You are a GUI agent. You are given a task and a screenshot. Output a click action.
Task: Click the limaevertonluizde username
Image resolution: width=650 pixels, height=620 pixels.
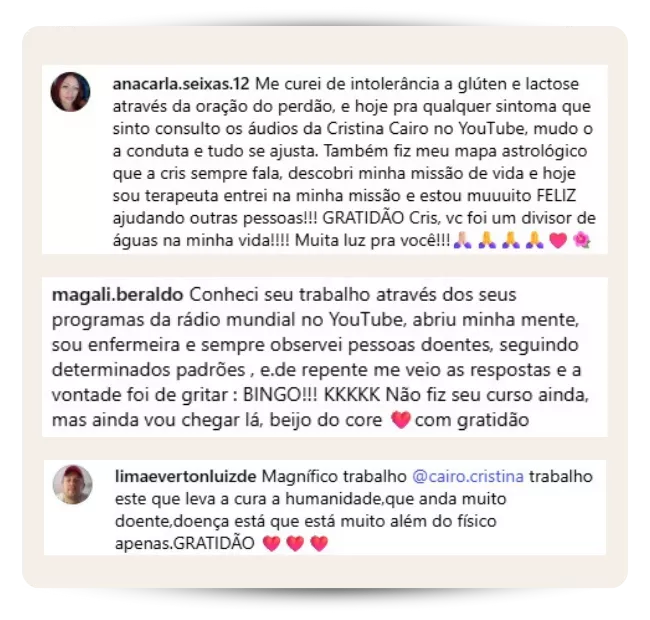click(x=186, y=476)
